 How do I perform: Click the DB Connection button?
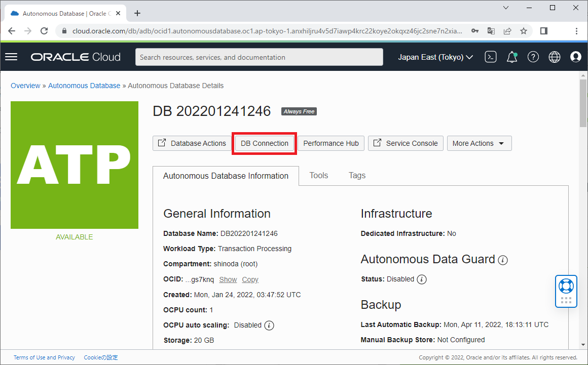tap(265, 143)
